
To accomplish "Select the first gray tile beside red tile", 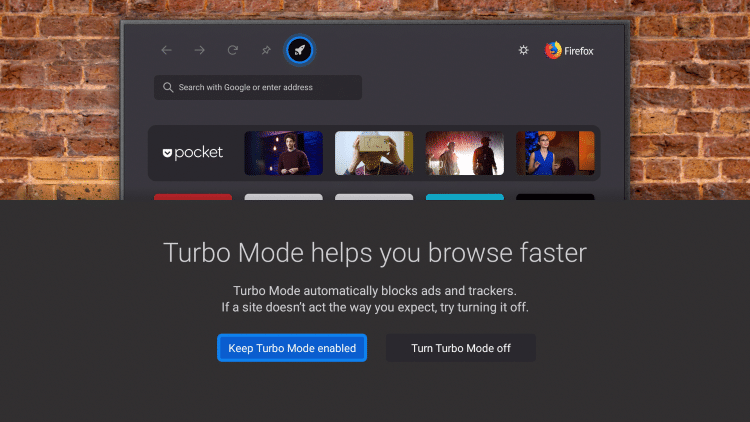I will [x=283, y=196].
